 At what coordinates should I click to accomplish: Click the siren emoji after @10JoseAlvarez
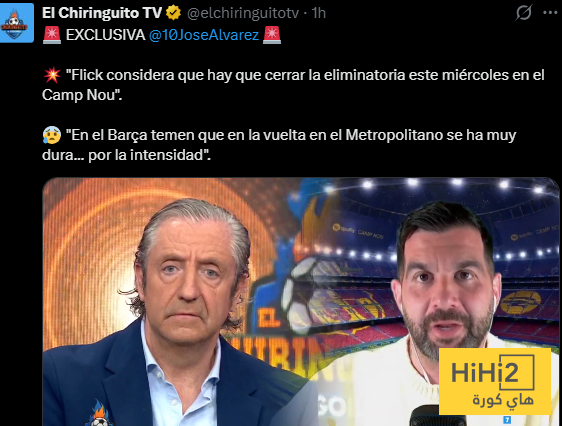click(x=272, y=35)
